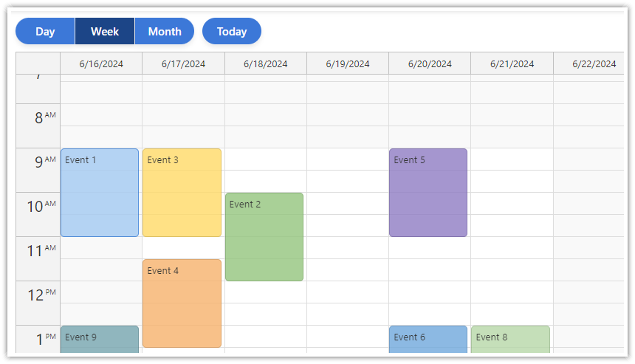Click the 9 AM slot on 6/19/2024
The image size is (635, 364).
(348, 159)
